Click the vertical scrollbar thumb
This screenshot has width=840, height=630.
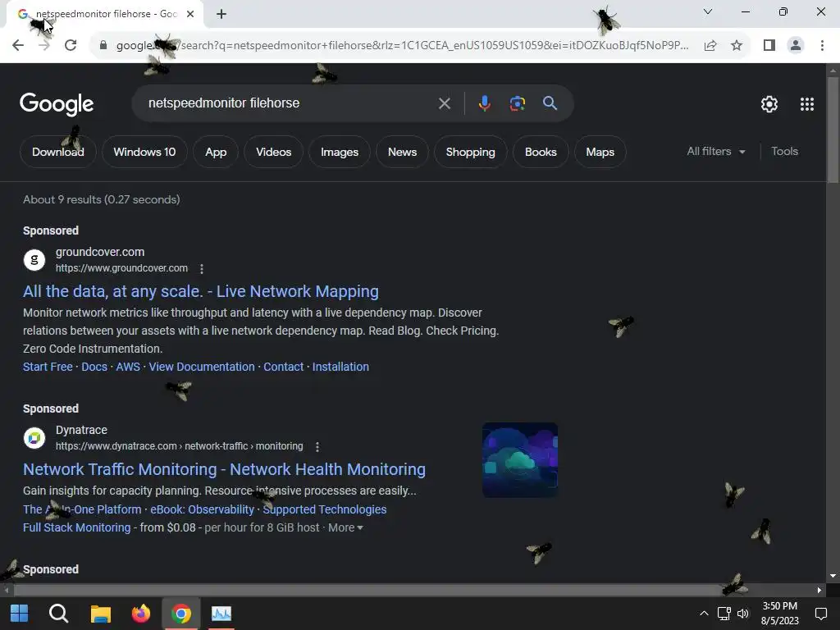[833, 130]
